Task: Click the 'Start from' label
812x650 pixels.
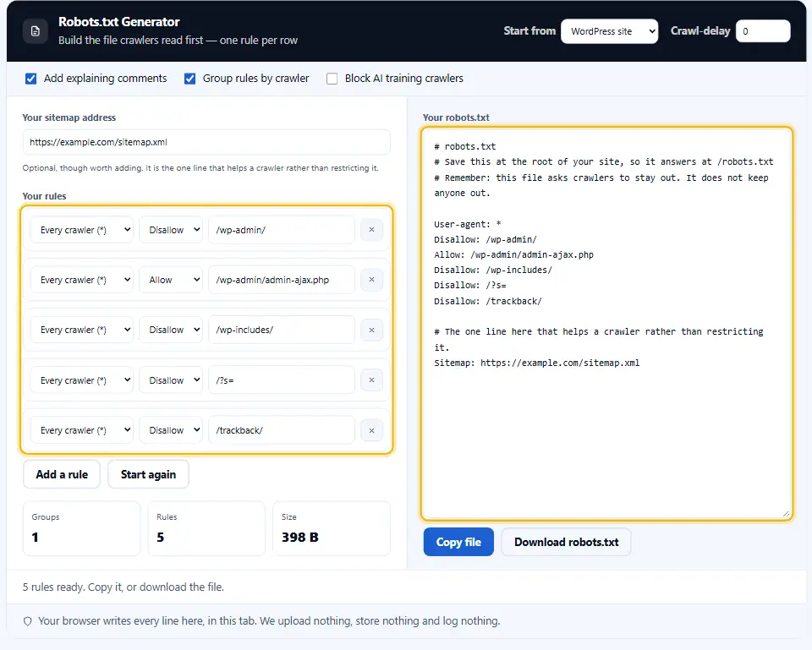Action: 529,31
